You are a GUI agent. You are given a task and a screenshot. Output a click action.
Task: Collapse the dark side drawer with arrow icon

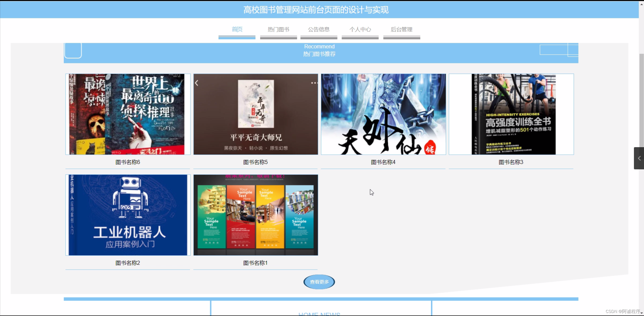(639, 158)
